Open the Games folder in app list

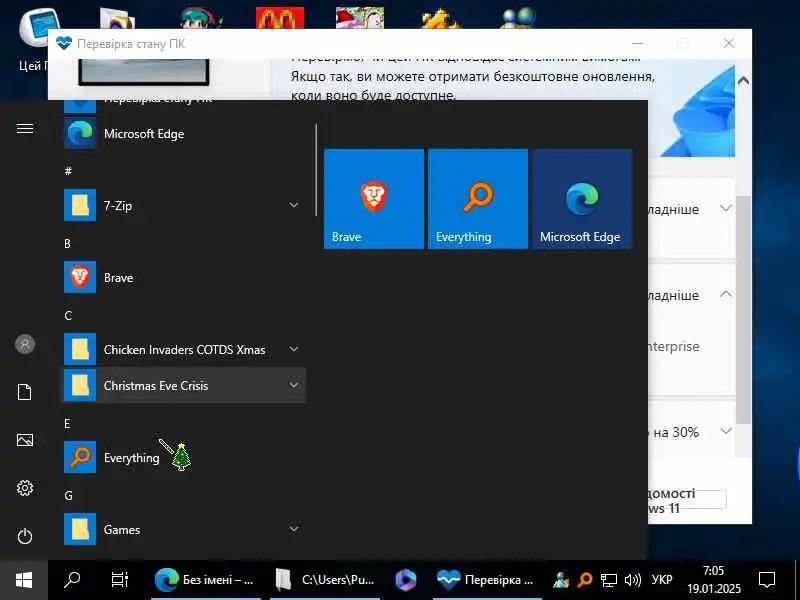184,530
